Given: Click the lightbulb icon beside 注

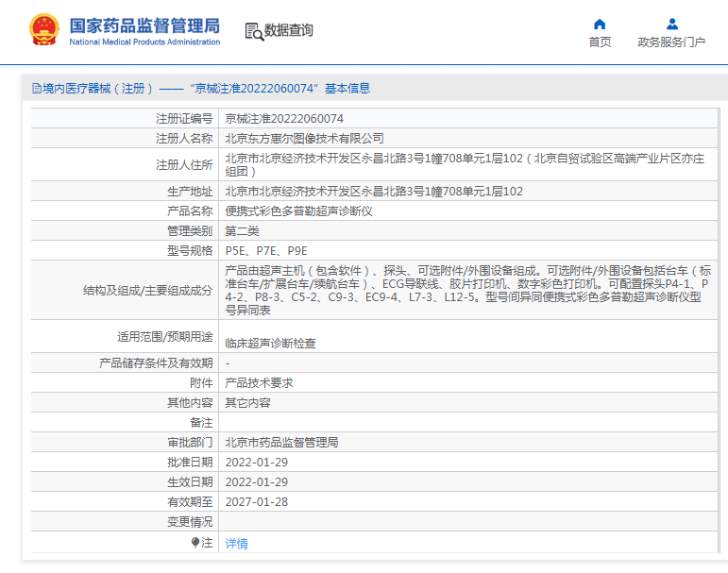Looking at the screenshot, I should (x=195, y=543).
